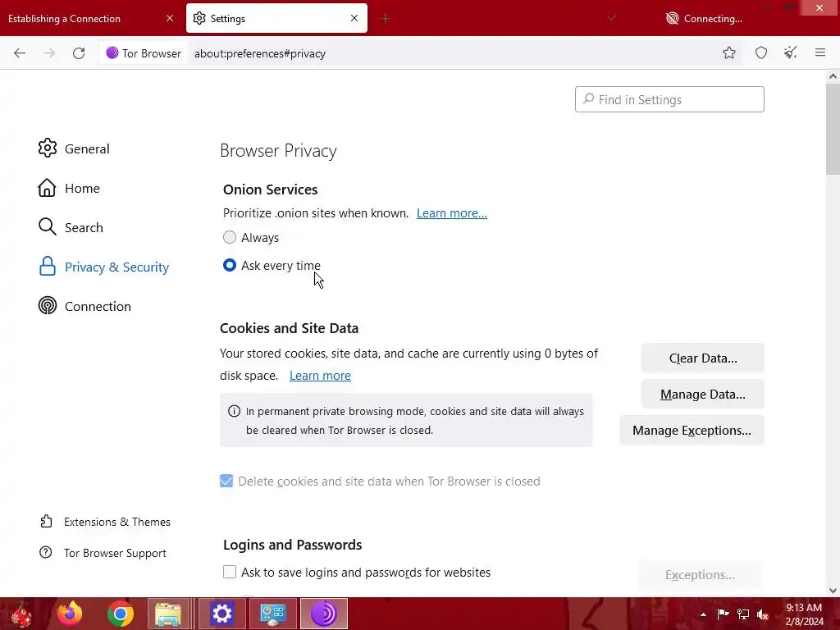Open the gear app on taskbar
This screenshot has width=840, height=630.
coord(221,614)
